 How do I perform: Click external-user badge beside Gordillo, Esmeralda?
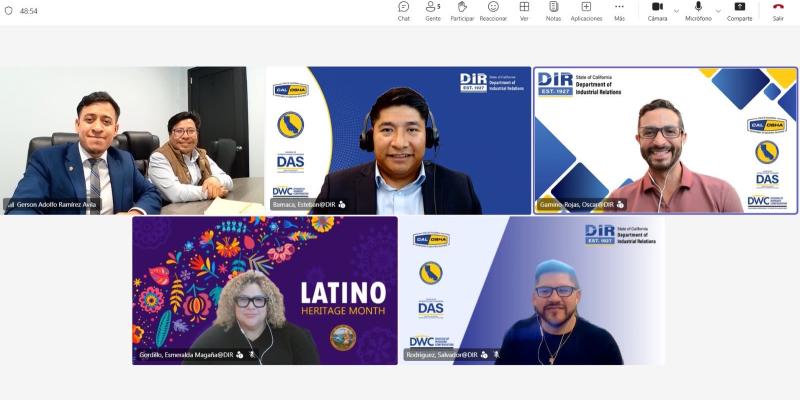tap(240, 355)
